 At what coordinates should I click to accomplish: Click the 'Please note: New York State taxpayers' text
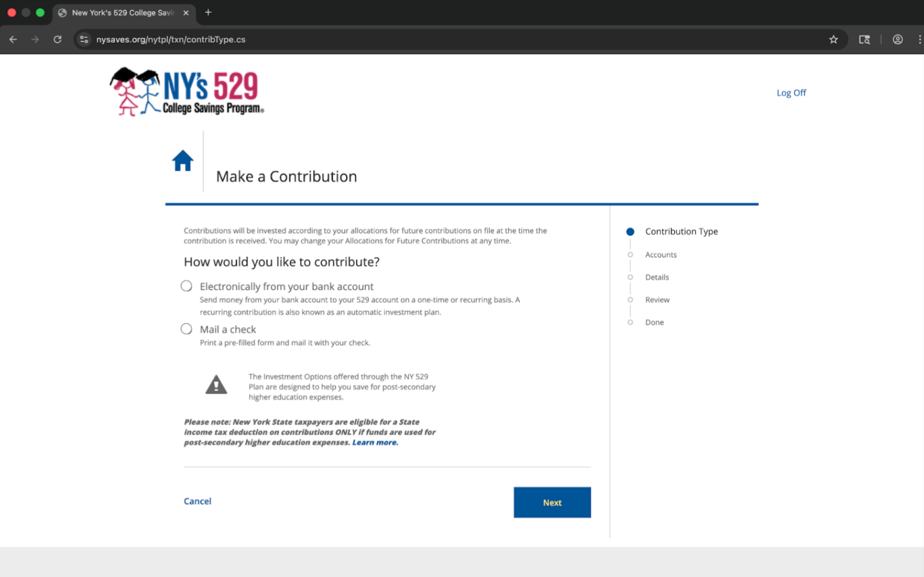309,432
